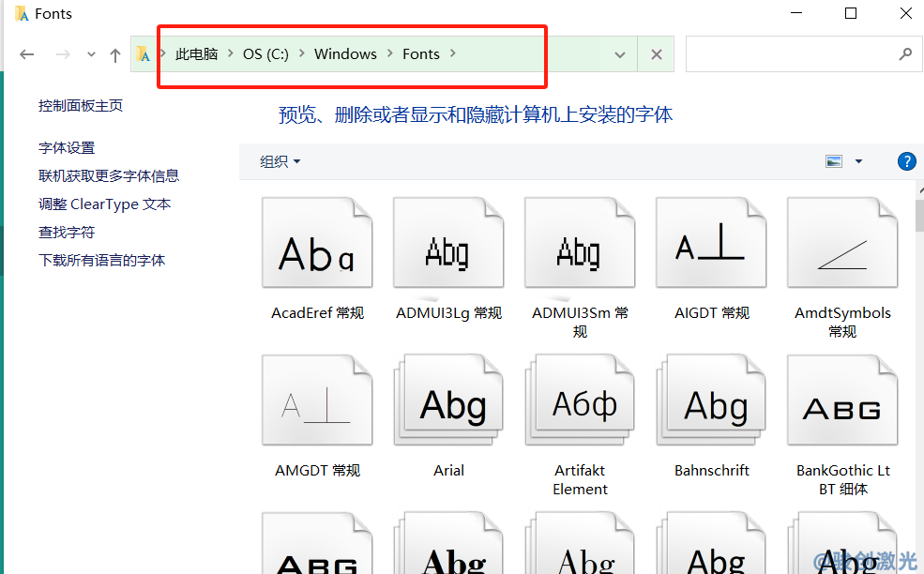Image resolution: width=924 pixels, height=574 pixels.
Task: Go back with the left arrow button
Action: click(x=26, y=54)
